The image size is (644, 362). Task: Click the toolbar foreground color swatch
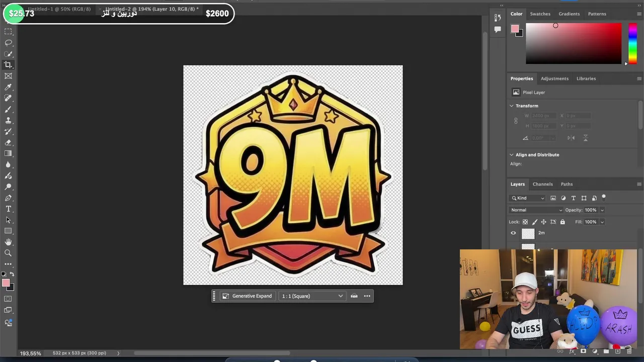6,284
